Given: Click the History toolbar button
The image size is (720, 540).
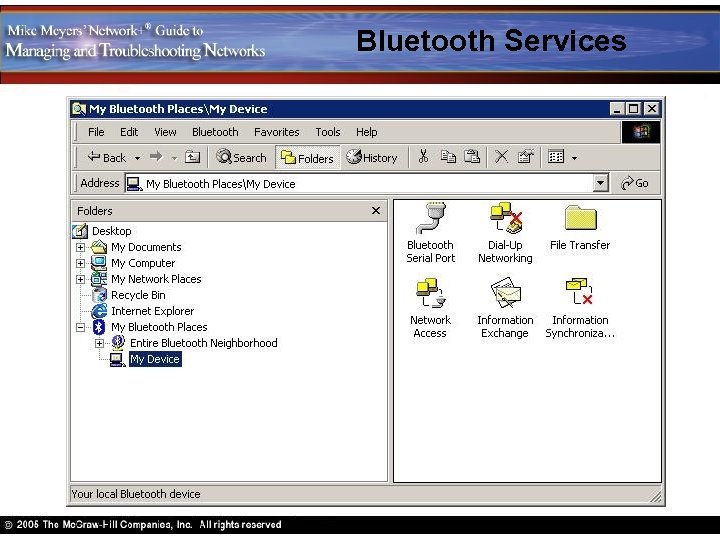Looking at the screenshot, I should click(x=372, y=158).
